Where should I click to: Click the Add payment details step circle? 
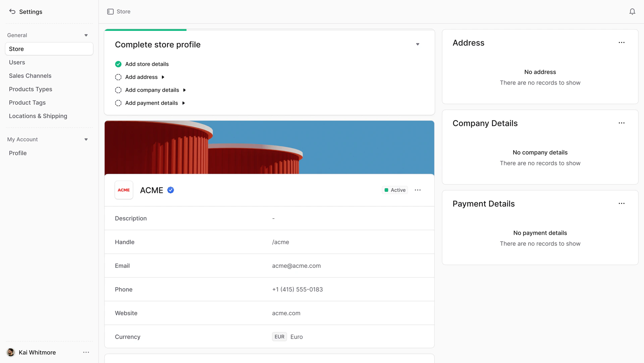click(118, 103)
